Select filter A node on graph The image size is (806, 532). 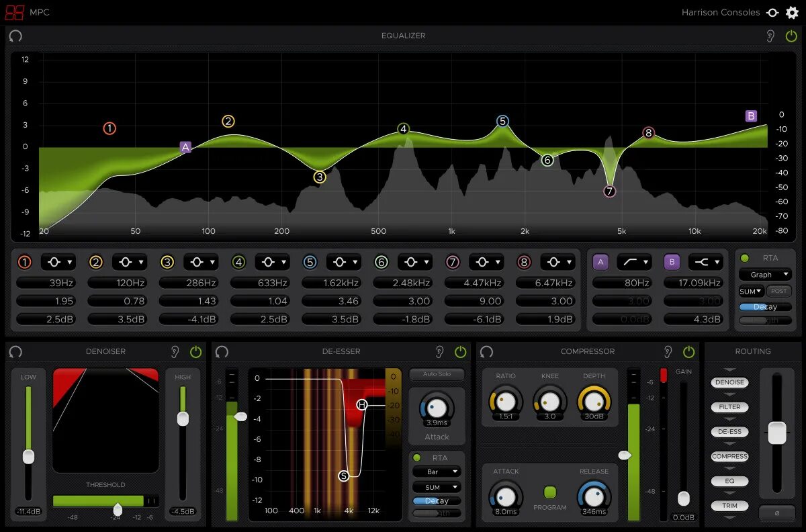186,147
